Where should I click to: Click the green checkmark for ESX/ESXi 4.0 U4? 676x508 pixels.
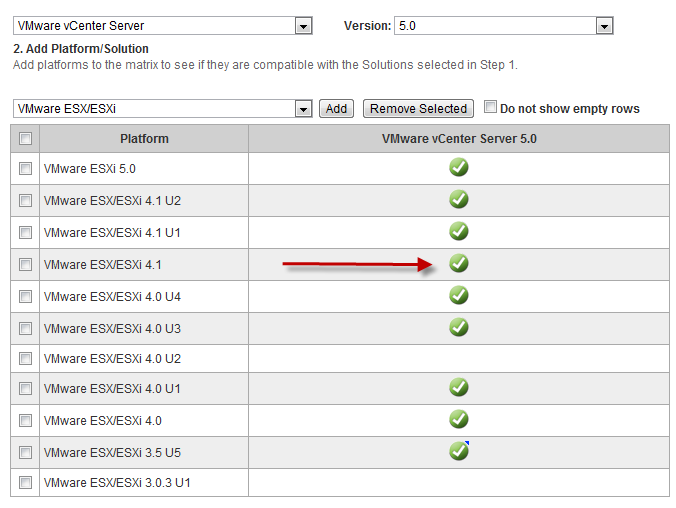point(459,295)
